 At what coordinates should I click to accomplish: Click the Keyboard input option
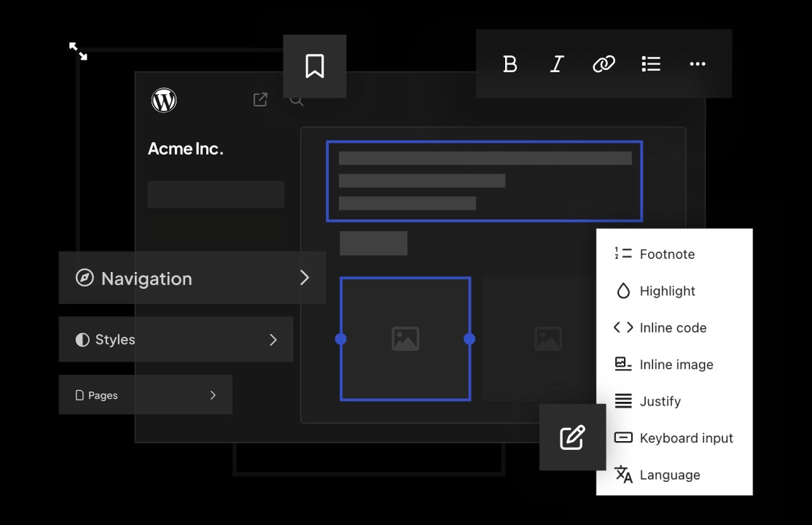pyautogui.click(x=685, y=438)
